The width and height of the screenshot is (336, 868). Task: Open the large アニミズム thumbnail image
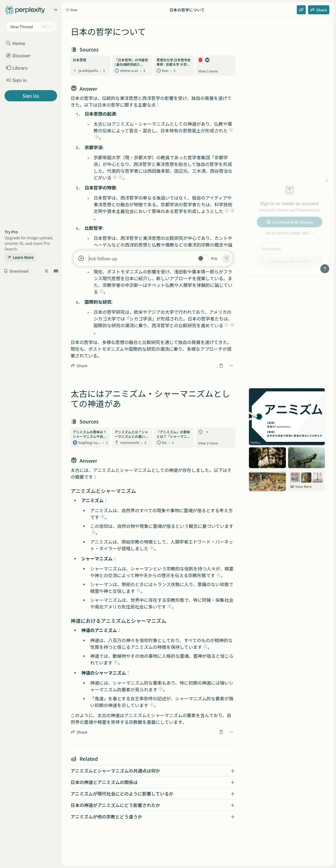tap(287, 417)
